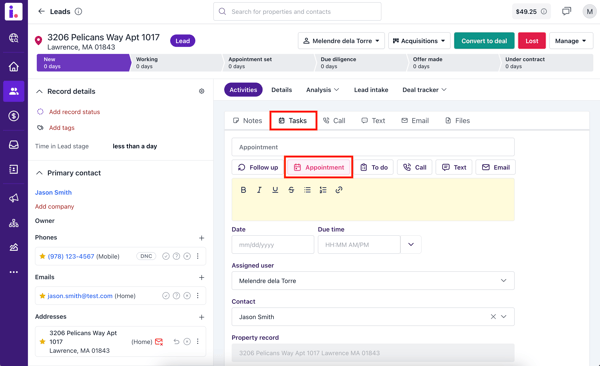Select the To do task type

(374, 167)
